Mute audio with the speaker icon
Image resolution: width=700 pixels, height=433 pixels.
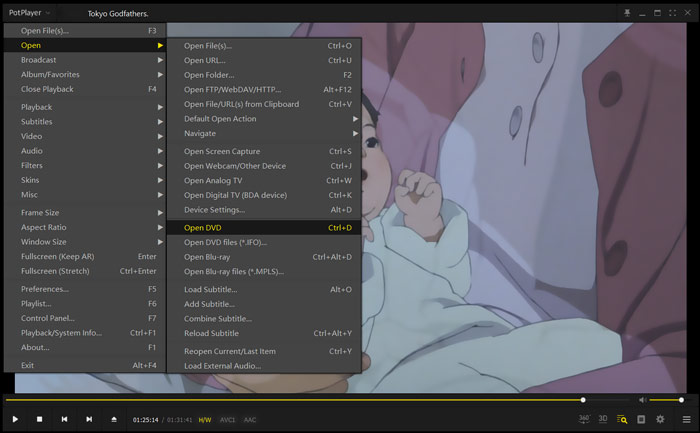click(x=642, y=400)
